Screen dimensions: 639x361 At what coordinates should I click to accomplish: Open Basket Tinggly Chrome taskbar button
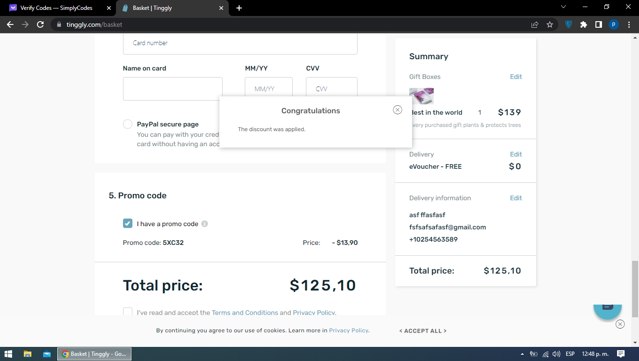pos(95,354)
